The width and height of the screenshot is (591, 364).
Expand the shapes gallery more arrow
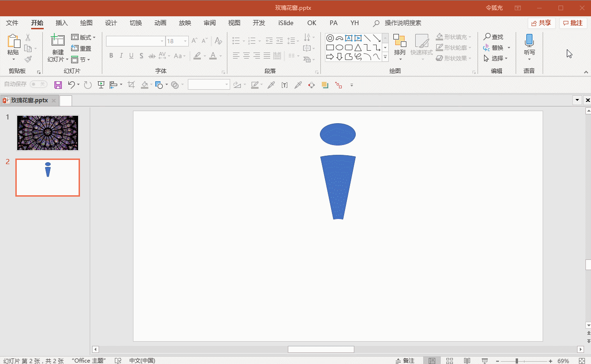[x=385, y=57]
